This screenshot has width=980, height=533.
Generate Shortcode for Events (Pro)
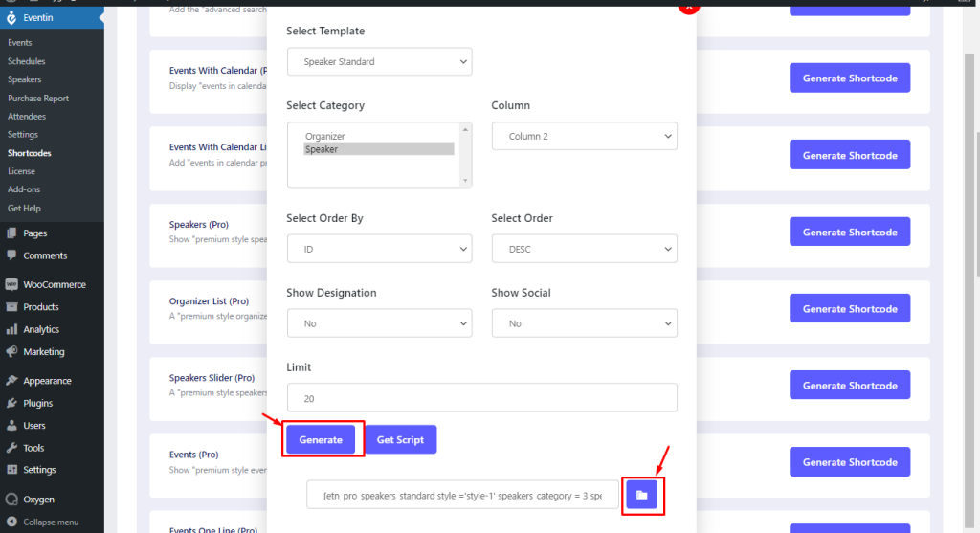tap(850, 462)
